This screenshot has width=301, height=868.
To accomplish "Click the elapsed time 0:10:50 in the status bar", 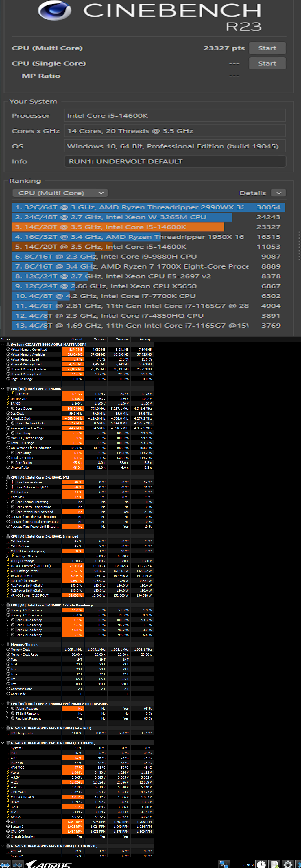I will (249, 865).
